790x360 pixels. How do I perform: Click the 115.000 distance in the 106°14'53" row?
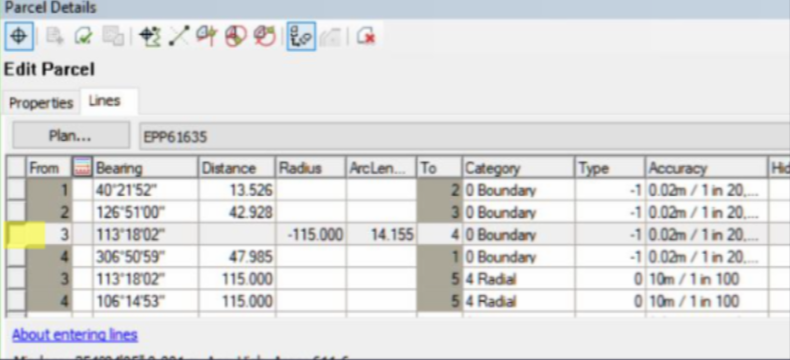coord(237,301)
